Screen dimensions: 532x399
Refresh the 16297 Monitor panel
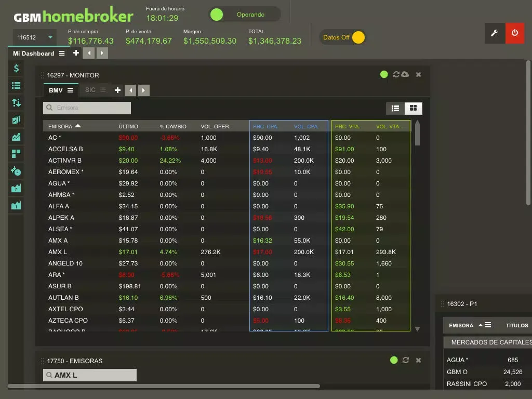[396, 74]
